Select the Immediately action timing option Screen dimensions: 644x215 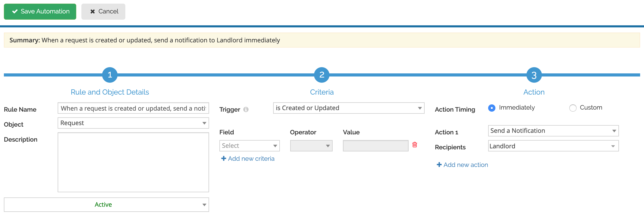point(492,108)
